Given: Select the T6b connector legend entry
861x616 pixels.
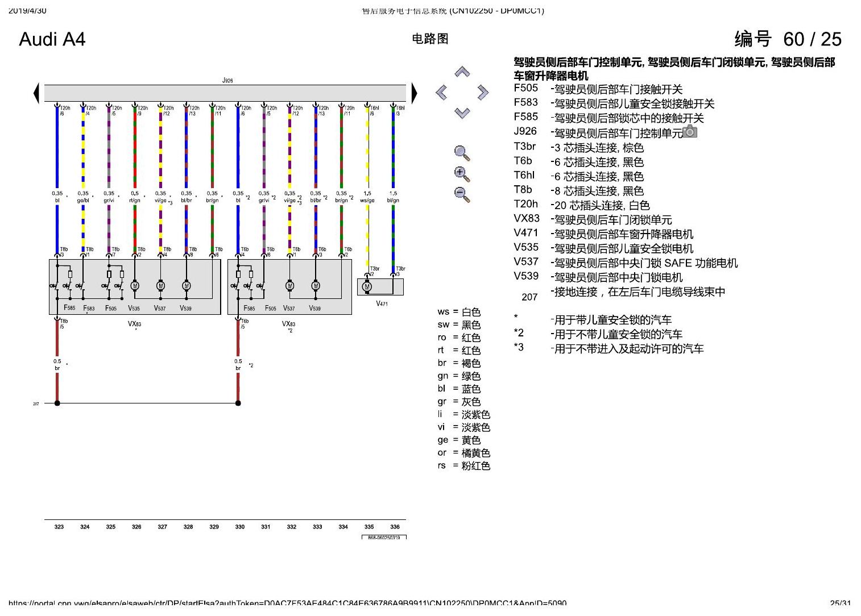Looking at the screenshot, I should pyautogui.click(x=579, y=161).
